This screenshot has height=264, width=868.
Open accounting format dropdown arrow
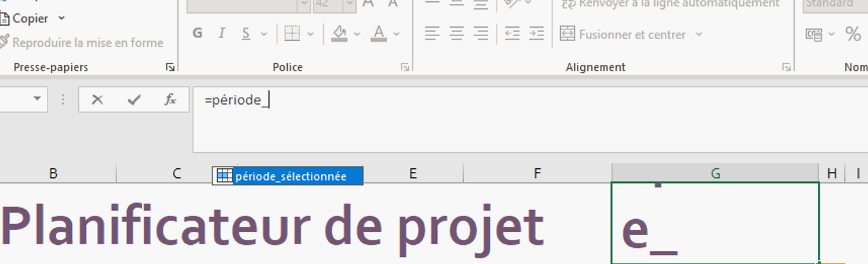coord(831,34)
